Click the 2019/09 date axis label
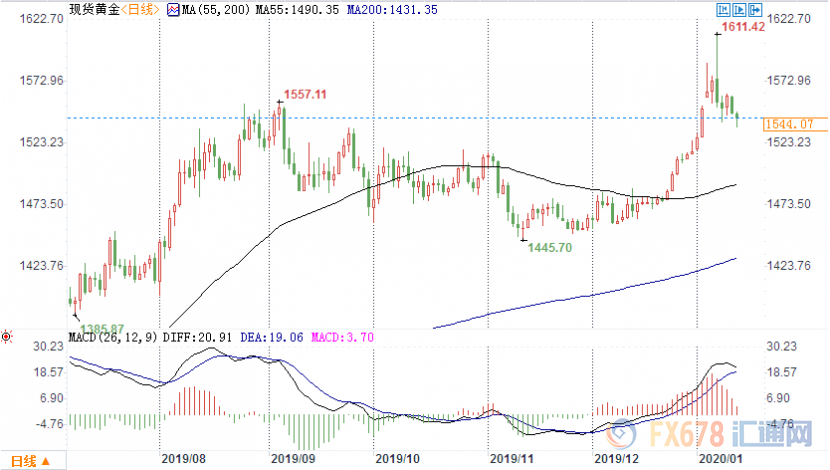Viewport: 830px width, 470px height. click(293, 459)
